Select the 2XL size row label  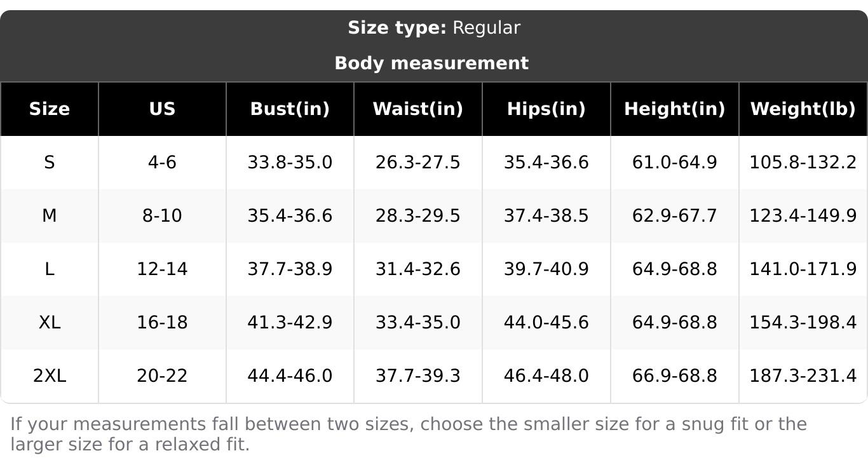point(49,376)
